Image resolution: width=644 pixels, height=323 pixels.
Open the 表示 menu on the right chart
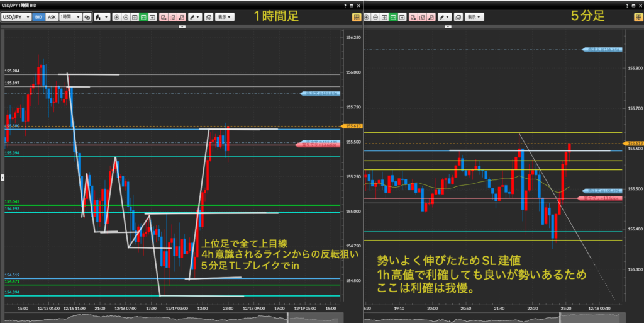[x=475, y=17]
